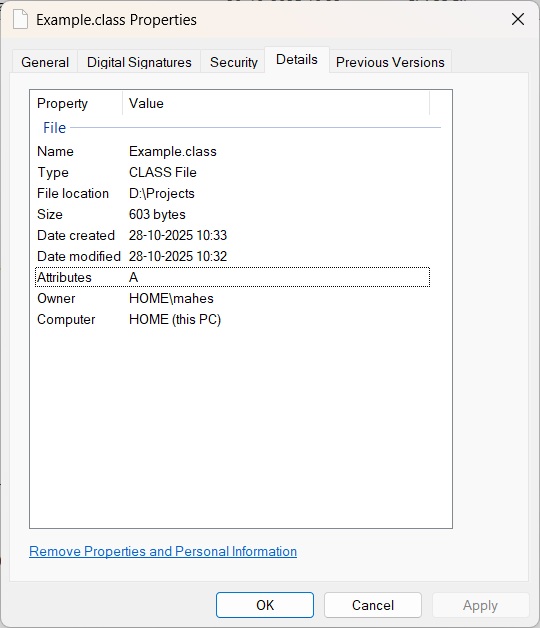Click the 28-10-2025 10:32 value
Viewport: 540px width, 628px height.
pyautogui.click(x=178, y=256)
